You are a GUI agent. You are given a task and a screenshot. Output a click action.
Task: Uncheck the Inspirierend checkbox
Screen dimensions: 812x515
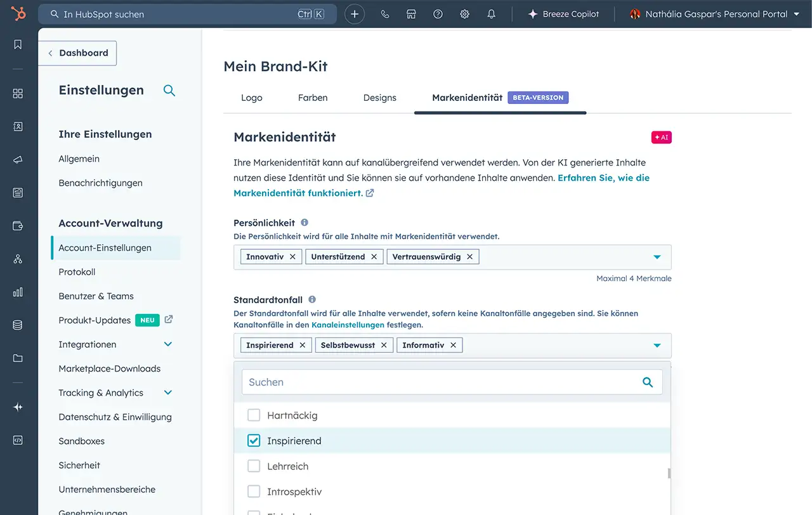[x=254, y=441]
